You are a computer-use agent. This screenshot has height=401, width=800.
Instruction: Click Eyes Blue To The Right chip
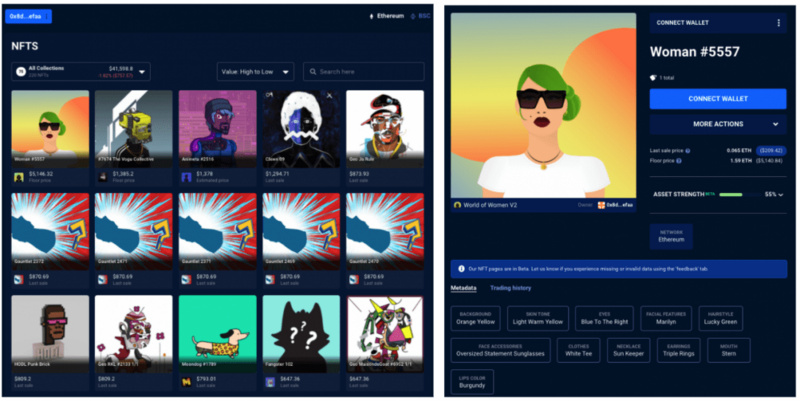pos(604,318)
